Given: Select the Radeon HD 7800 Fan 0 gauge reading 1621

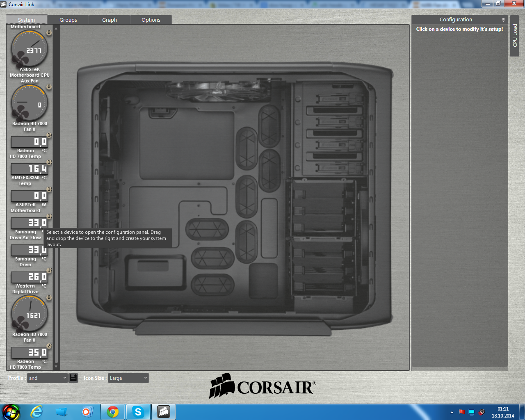Looking at the screenshot, I should (x=29, y=314).
